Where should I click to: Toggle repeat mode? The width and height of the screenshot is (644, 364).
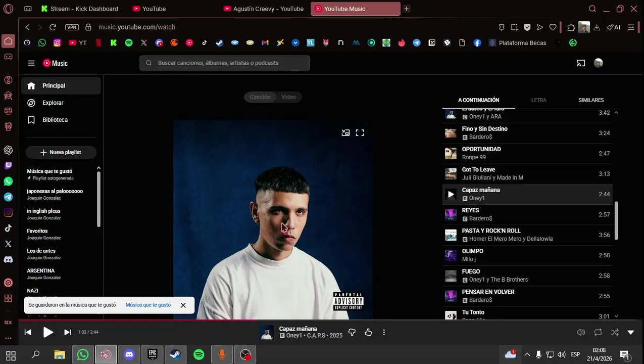click(598, 332)
